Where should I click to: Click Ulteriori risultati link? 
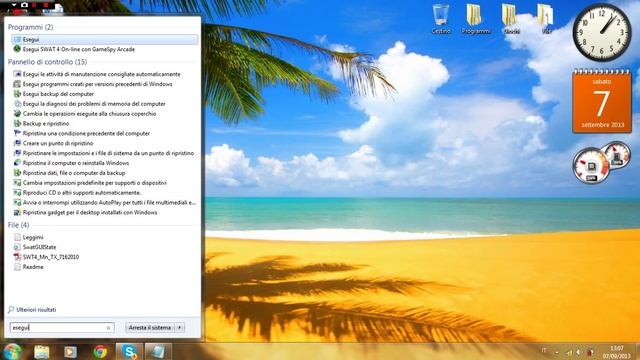[x=36, y=310]
